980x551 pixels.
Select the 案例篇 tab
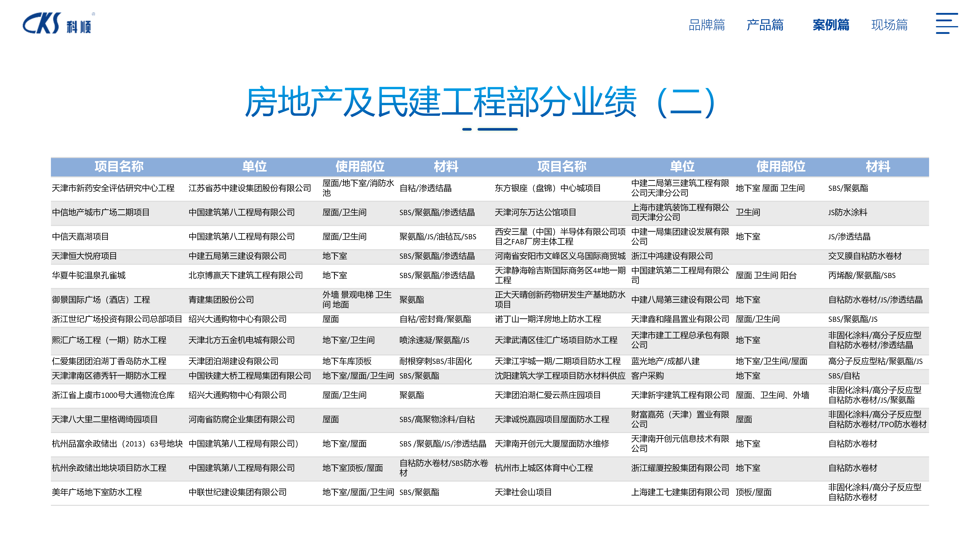(x=831, y=25)
